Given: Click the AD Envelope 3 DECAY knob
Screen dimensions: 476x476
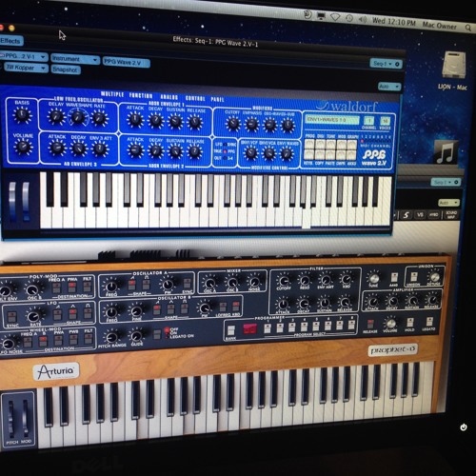Looking at the screenshot, I should tap(78, 149).
